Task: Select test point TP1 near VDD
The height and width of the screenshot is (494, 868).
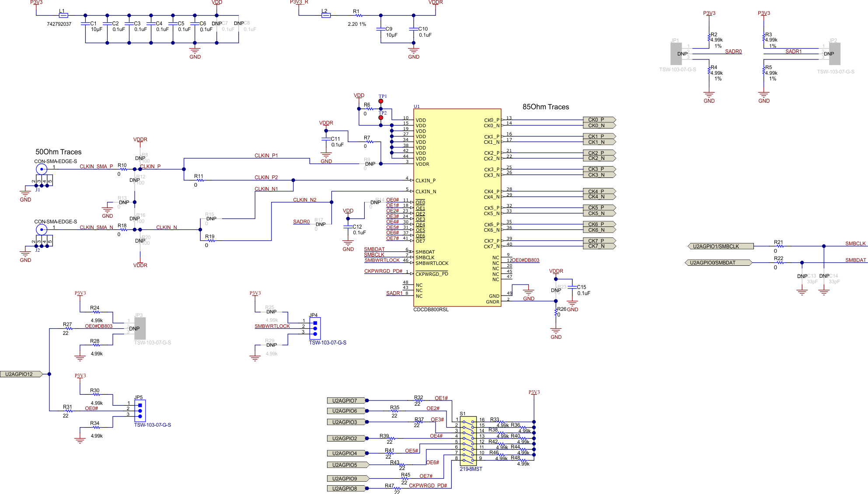Action: pos(382,101)
